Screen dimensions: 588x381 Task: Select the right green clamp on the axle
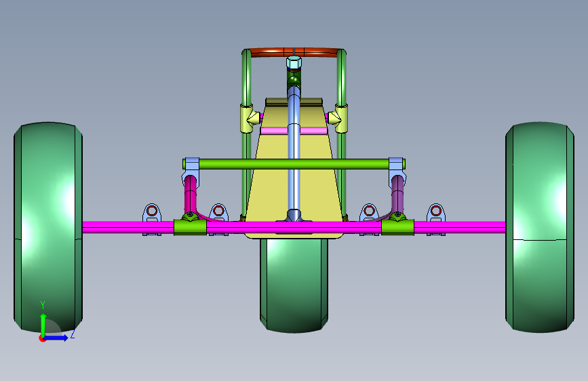(397, 227)
